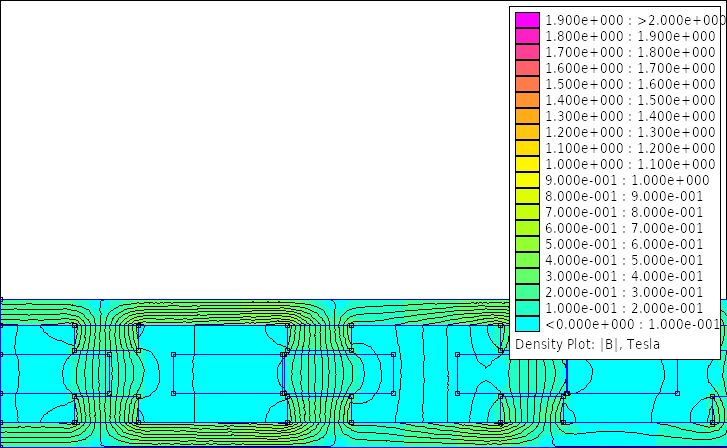This screenshot has height=448, width=727.
Task: Click the '2.000e-001 : 3.000e-001' legend text
Action: click(624, 292)
